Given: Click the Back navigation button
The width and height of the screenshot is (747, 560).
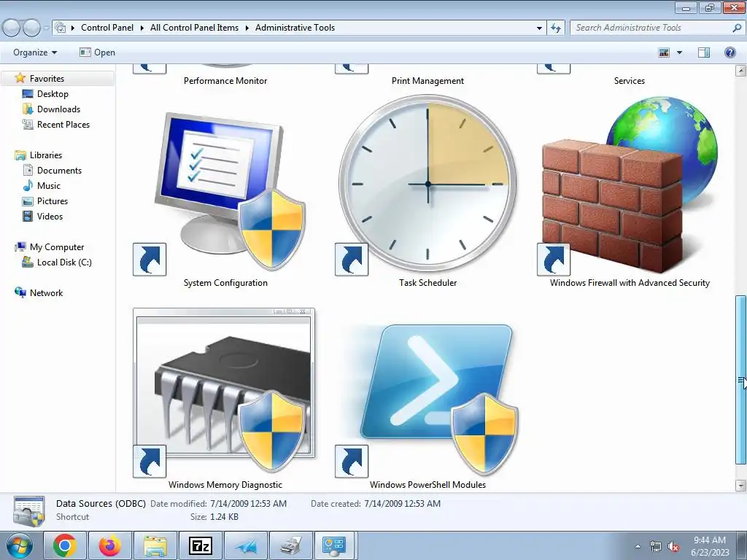Looking at the screenshot, I should 12,28.
